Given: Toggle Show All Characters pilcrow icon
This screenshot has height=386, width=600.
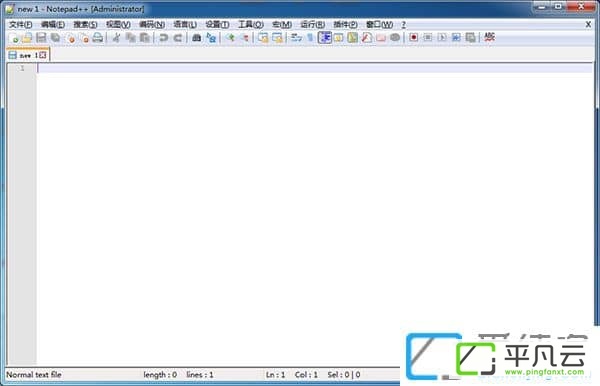Looking at the screenshot, I should pos(310,37).
